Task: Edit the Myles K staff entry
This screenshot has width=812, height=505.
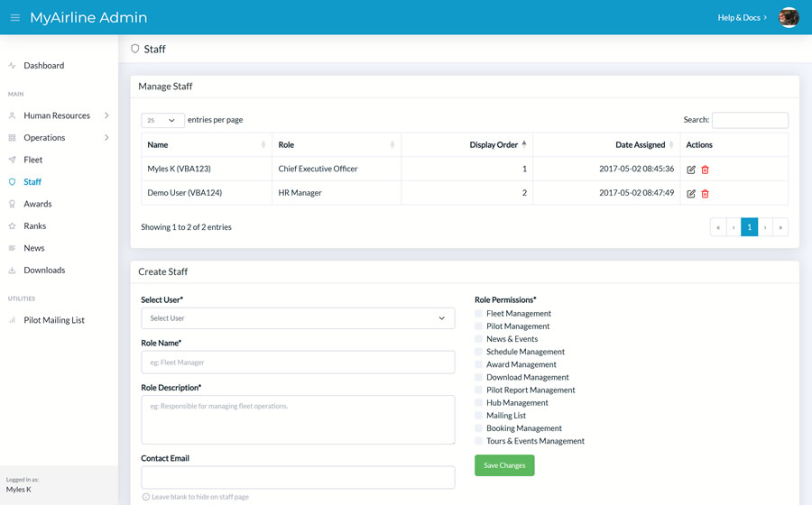Action: tap(691, 170)
